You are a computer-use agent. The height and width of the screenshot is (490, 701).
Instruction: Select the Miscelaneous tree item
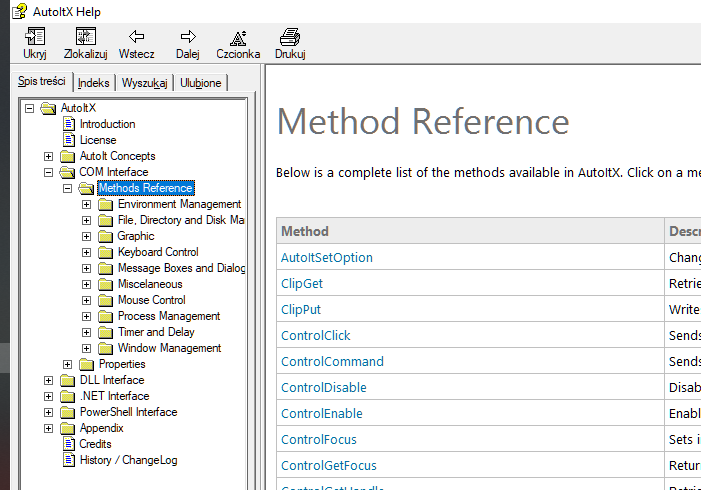pyautogui.click(x=150, y=284)
